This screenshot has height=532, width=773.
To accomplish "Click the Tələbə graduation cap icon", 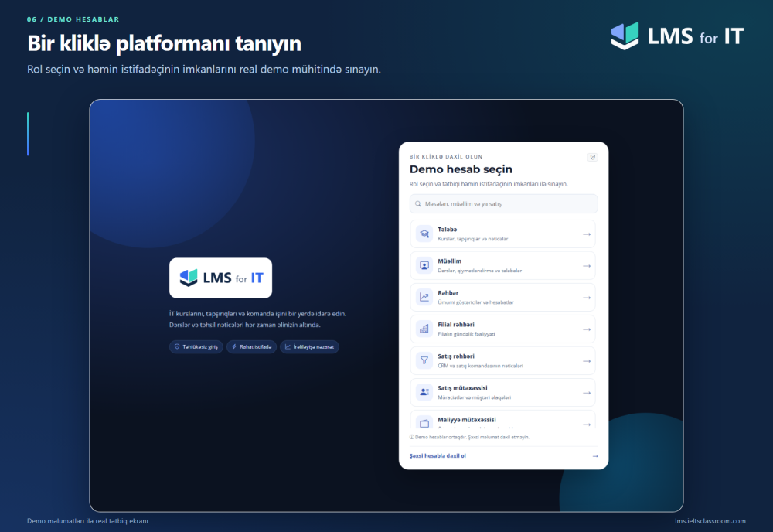I will [x=424, y=234].
